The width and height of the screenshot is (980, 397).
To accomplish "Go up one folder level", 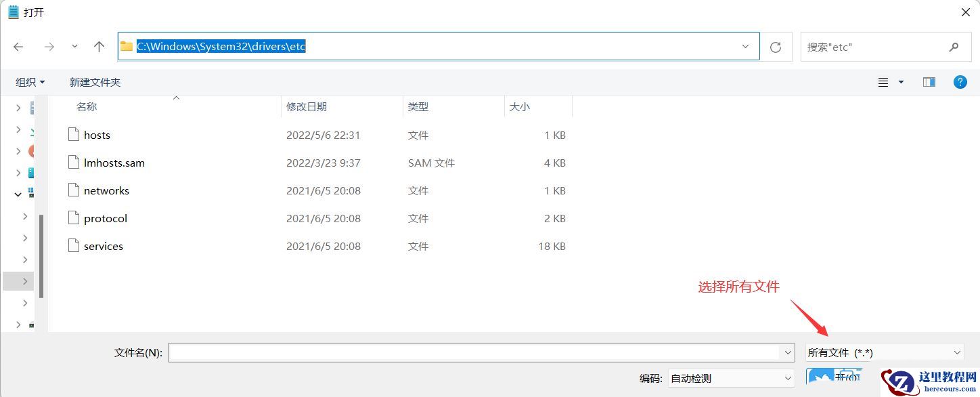I will click(x=99, y=46).
